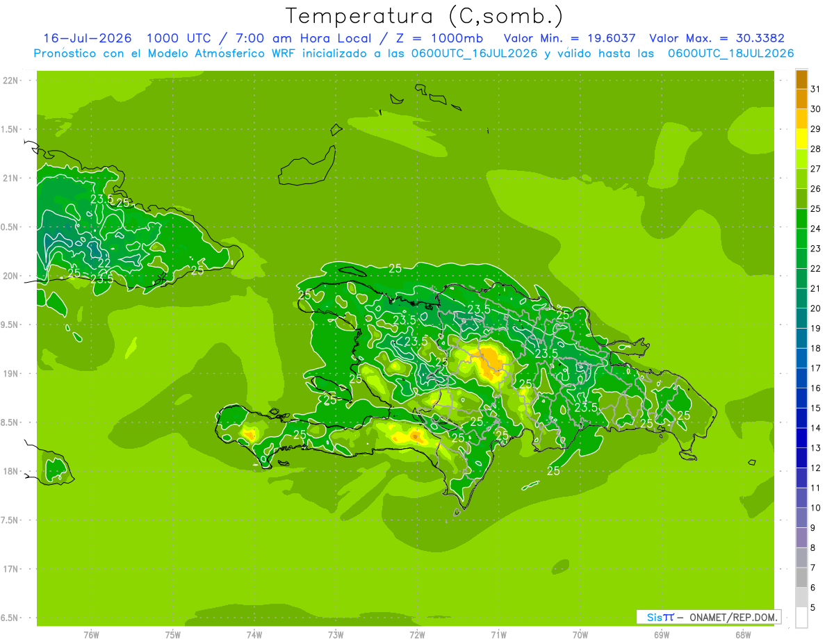
Task: Click the 22N latitude axis label
Action: point(12,81)
